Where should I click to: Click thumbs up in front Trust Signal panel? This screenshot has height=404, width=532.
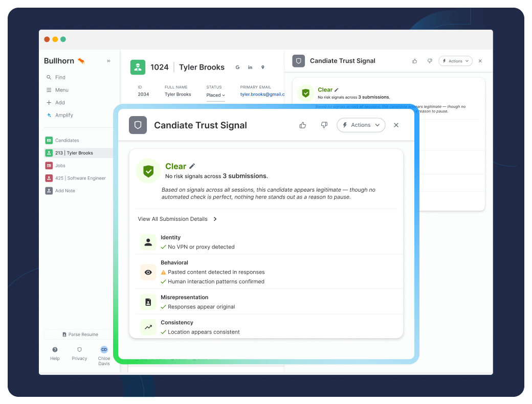pos(303,125)
